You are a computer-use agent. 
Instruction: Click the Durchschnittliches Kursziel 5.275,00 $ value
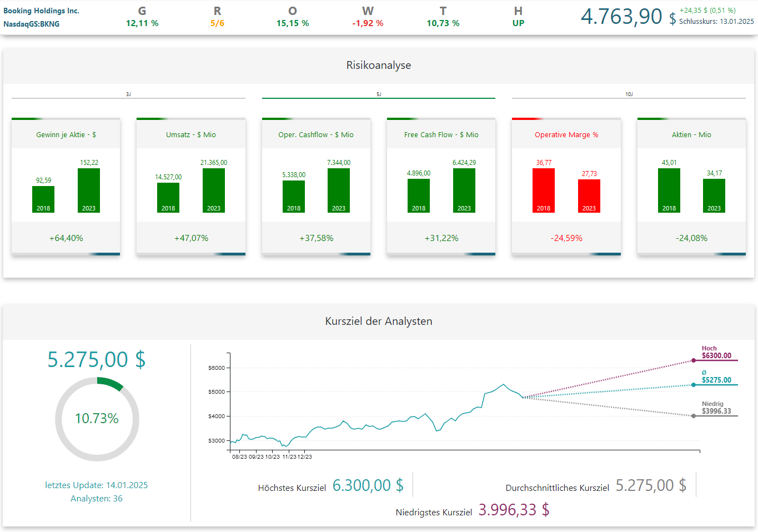(x=651, y=485)
